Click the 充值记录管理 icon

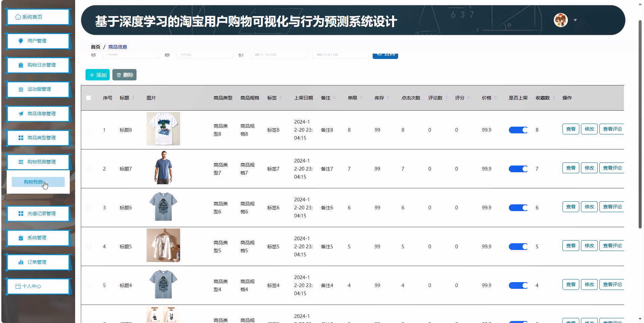[x=20, y=213]
